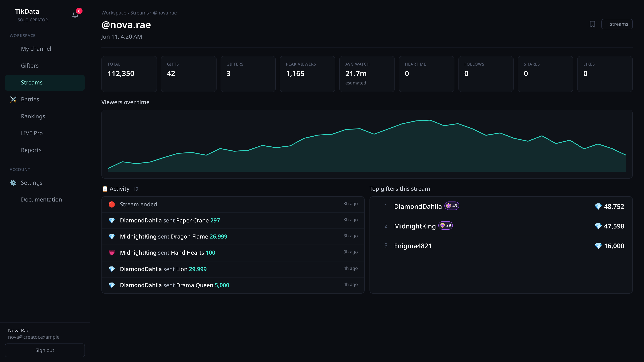Click MidnightKing's level 39 badge
Screen dimensions: 644x362
point(446,226)
